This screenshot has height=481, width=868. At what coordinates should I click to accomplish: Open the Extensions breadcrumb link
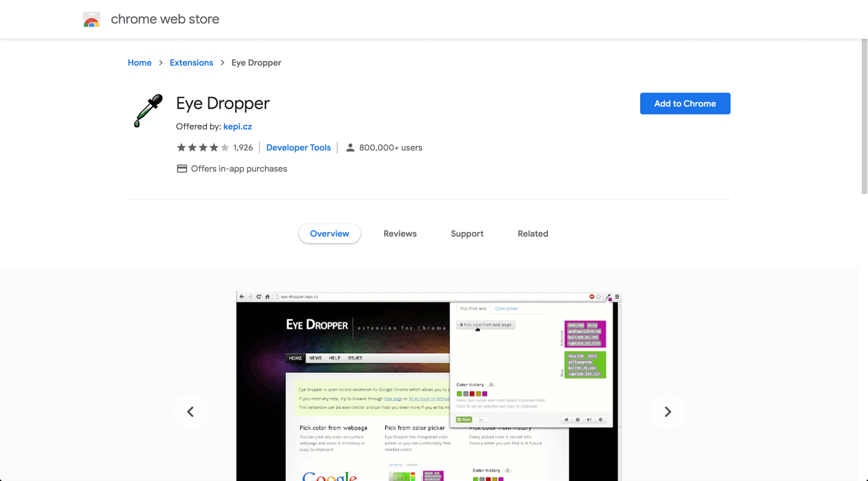[192, 62]
